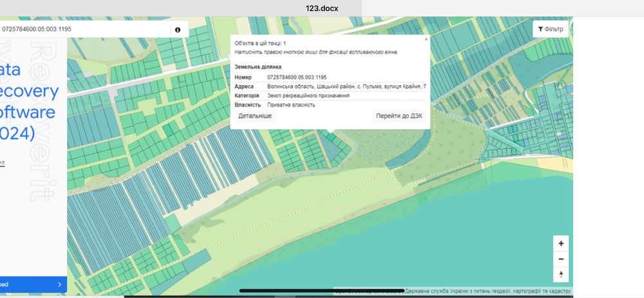The width and height of the screenshot is (644, 298).
Task: Open the Фільтр filter button
Action: point(551,29)
